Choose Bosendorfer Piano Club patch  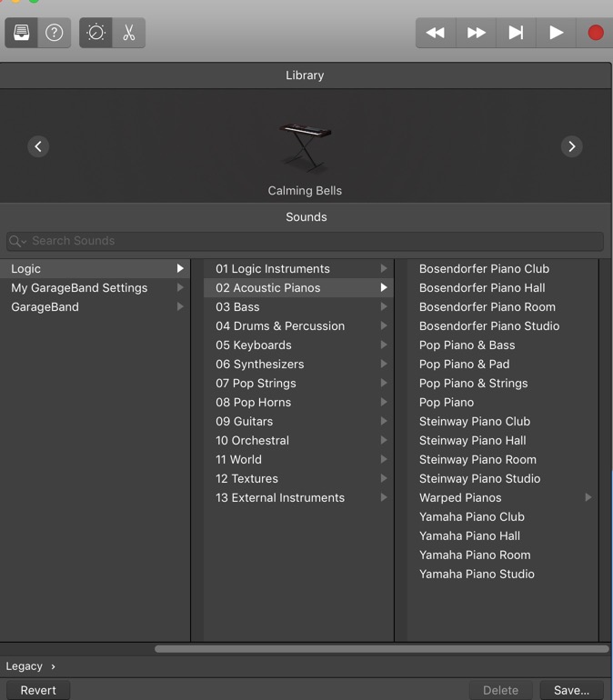tap(502, 269)
